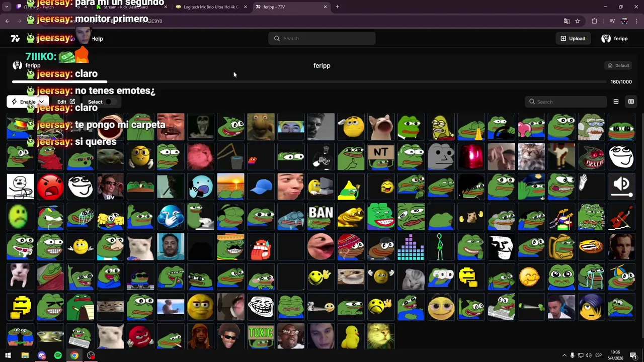Image resolution: width=644 pixels, height=362 pixels.
Task: Click the blue equalizer bars emote
Action: 411,247
